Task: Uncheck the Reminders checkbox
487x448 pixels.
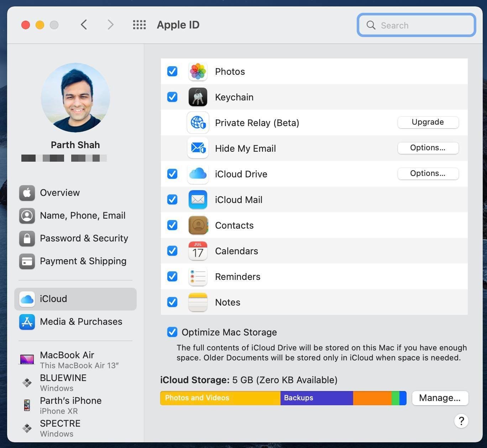Action: click(172, 276)
